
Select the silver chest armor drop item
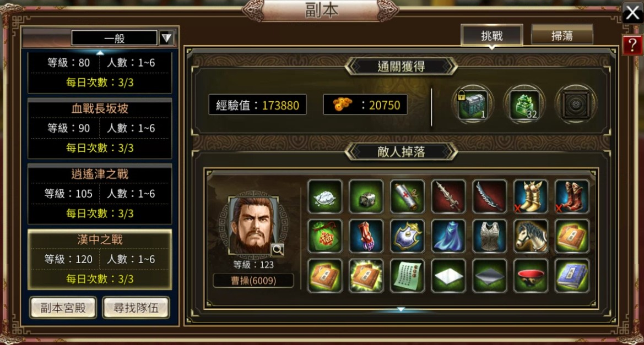(490, 236)
